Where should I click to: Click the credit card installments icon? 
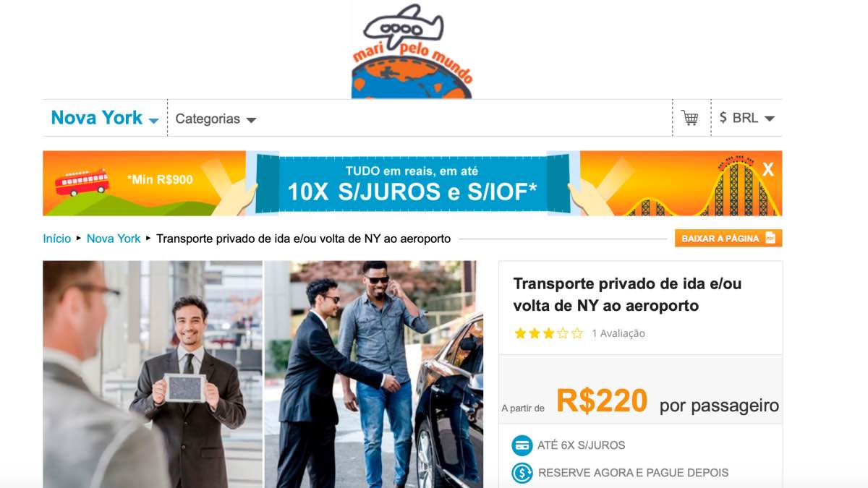pyautogui.click(x=522, y=445)
